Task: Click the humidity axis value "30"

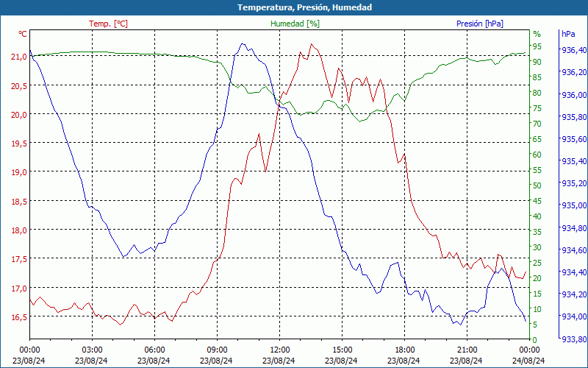Action: click(537, 247)
